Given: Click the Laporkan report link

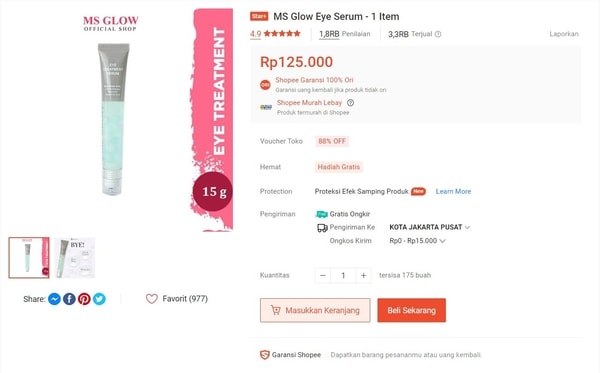Looking at the screenshot, I should click(x=564, y=34).
